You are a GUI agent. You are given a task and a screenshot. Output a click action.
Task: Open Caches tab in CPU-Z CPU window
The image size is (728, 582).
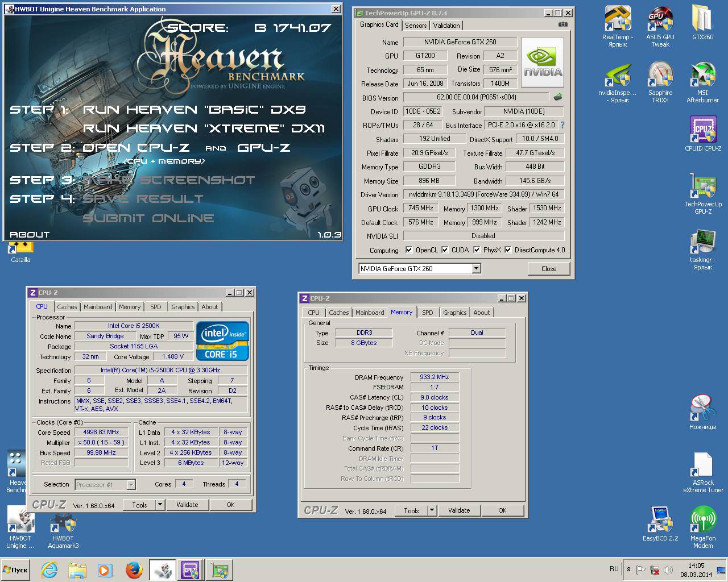[x=67, y=307]
